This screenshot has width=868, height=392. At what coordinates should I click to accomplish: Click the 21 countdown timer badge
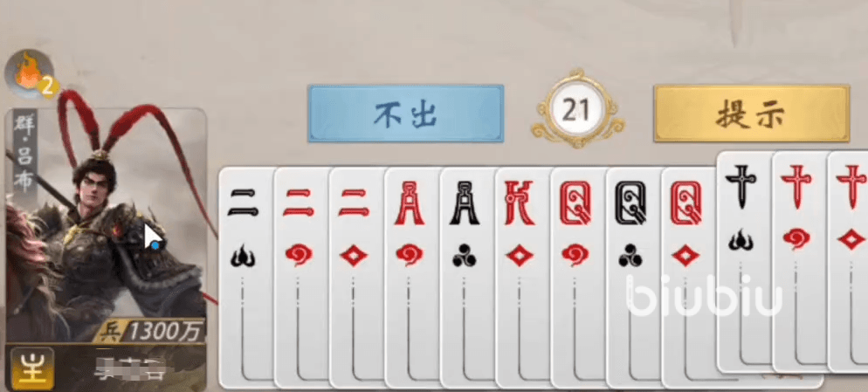pyautogui.click(x=577, y=109)
